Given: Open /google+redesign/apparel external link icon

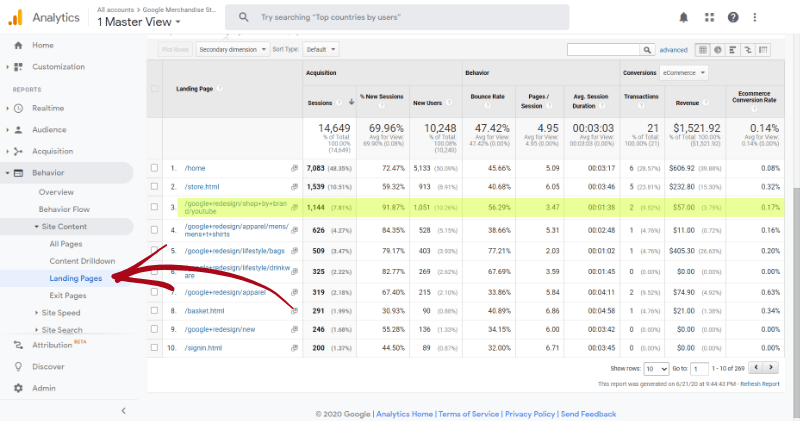Looking at the screenshot, I should [294, 292].
